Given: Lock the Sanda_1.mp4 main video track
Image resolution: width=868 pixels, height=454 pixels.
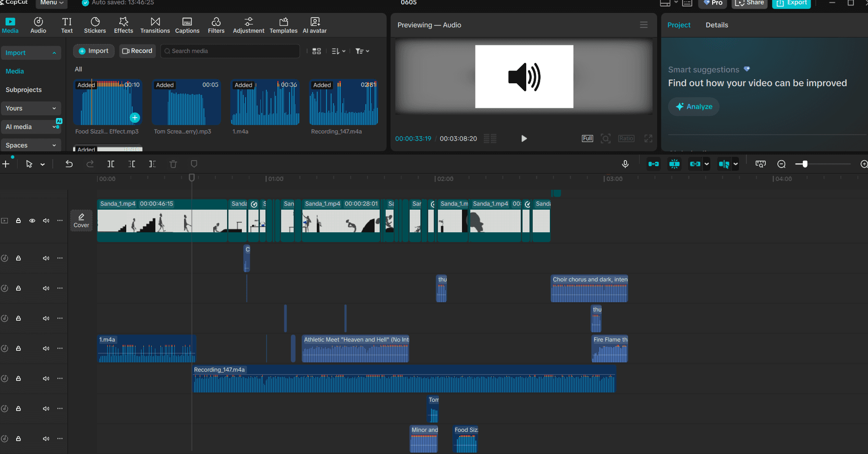Looking at the screenshot, I should click(x=18, y=221).
